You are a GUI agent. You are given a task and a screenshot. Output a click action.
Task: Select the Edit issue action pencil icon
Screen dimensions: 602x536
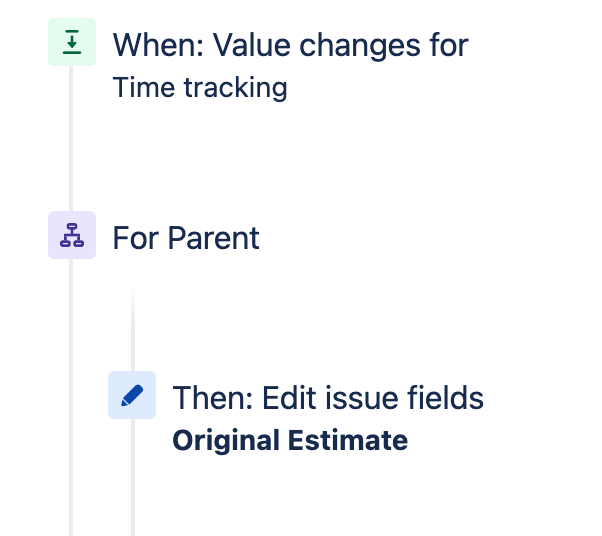[132, 395]
